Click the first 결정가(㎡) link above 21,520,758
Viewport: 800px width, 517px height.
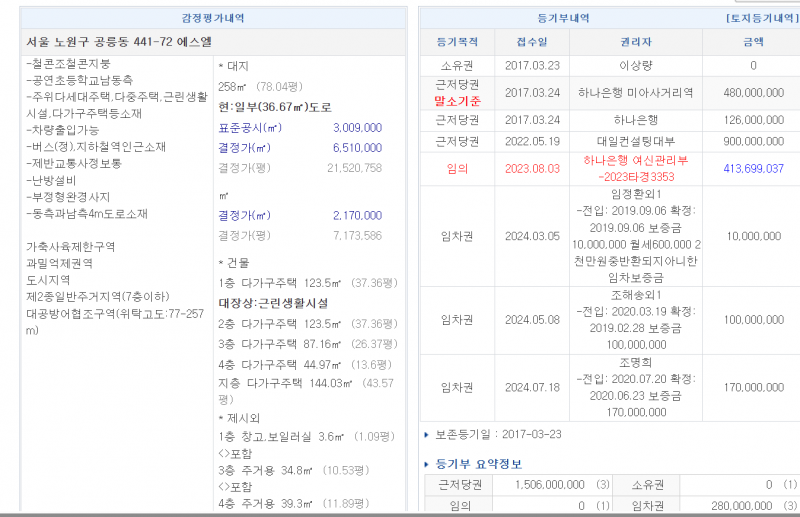coord(244,148)
